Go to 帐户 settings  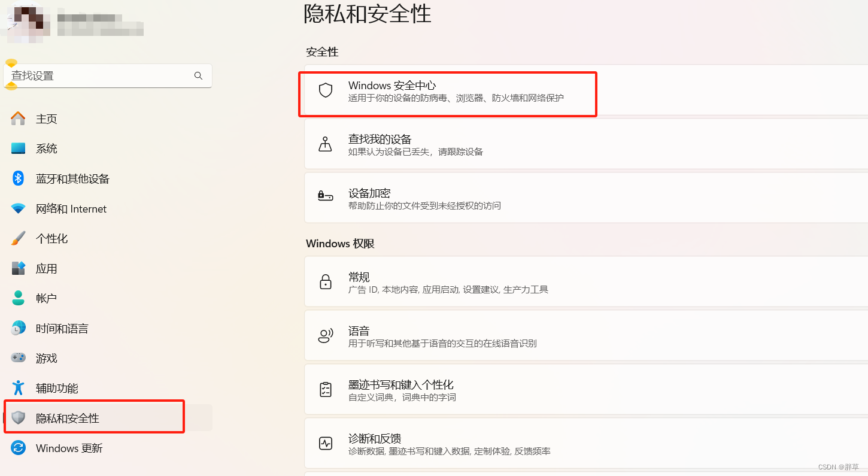108,298
